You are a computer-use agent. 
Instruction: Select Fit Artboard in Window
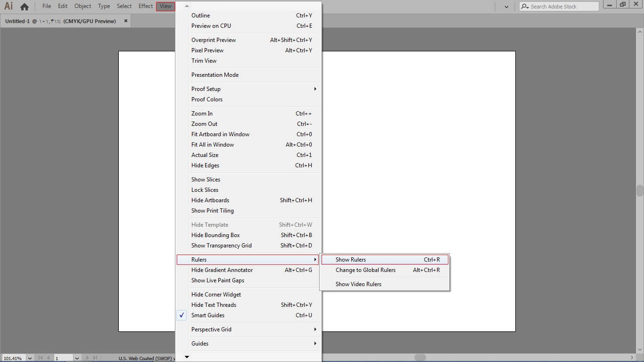220,134
